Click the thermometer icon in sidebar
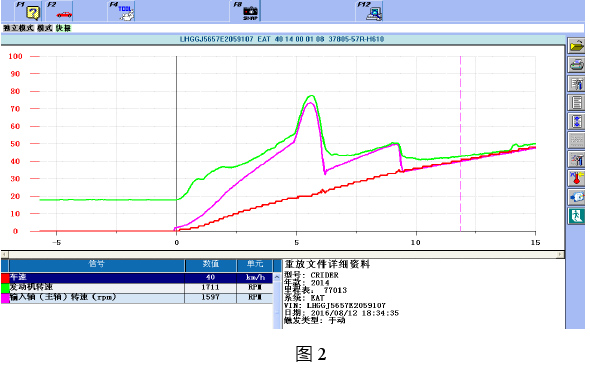 pyautogui.click(x=576, y=178)
